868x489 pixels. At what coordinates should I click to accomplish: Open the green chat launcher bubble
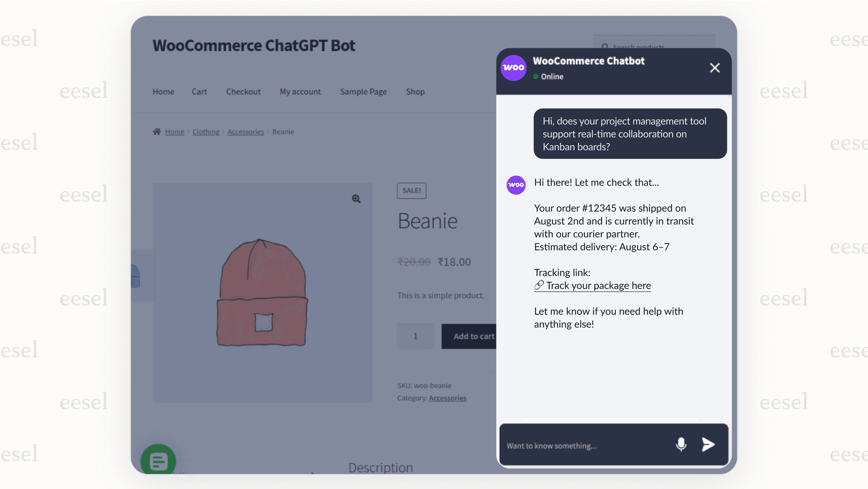click(158, 460)
